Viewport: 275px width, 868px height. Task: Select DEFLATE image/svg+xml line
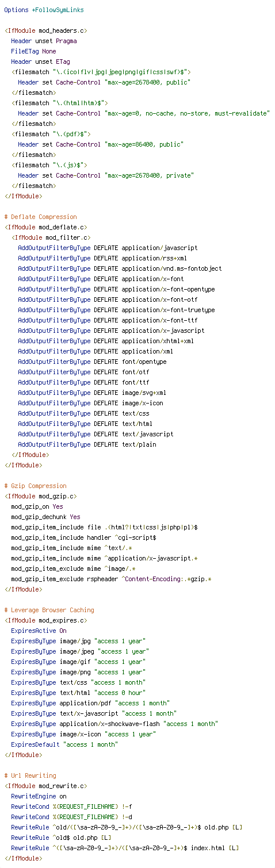click(x=92, y=393)
